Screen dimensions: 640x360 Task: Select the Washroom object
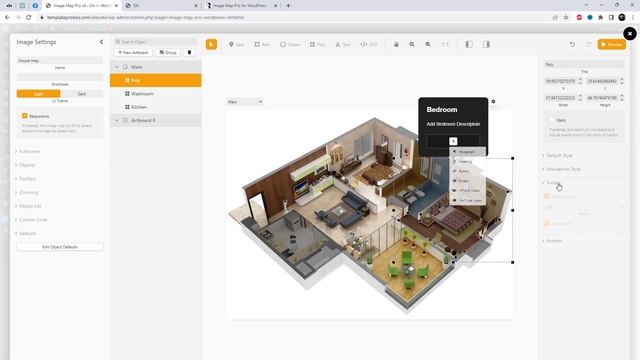pyautogui.click(x=156, y=93)
